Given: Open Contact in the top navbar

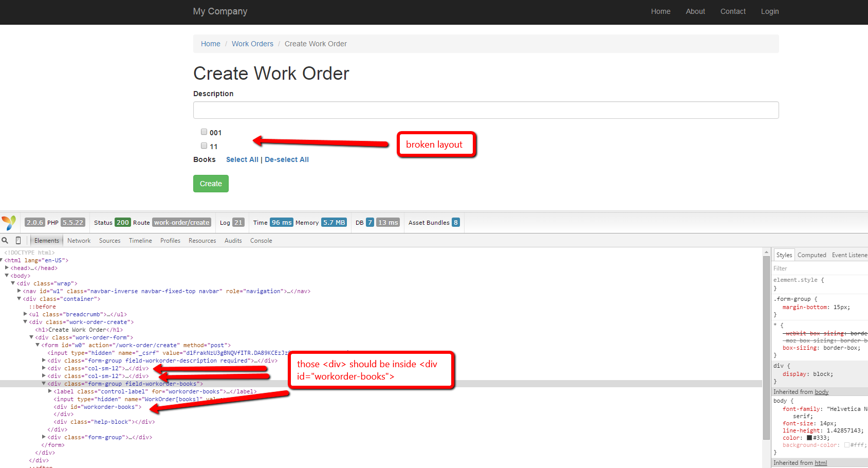Looking at the screenshot, I should [x=733, y=11].
